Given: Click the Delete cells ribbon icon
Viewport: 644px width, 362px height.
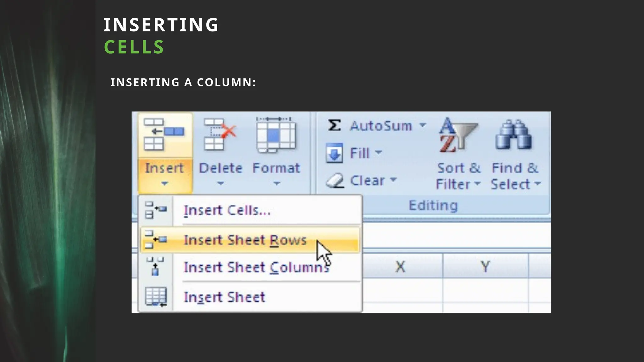Looking at the screenshot, I should tap(220, 135).
